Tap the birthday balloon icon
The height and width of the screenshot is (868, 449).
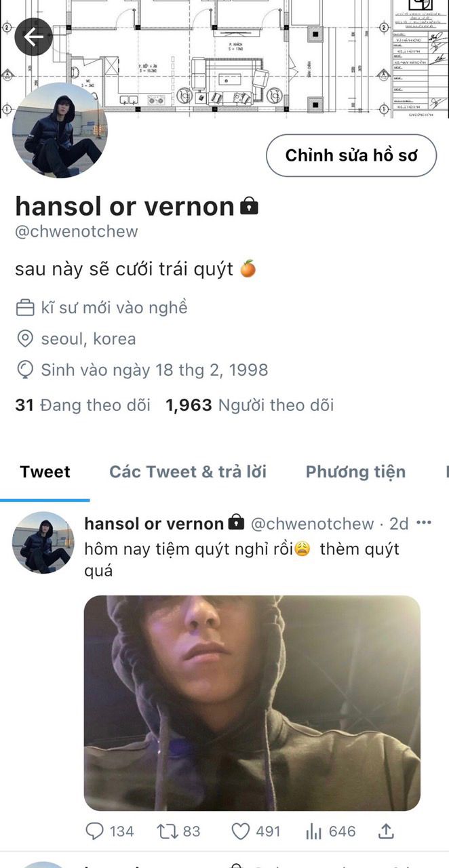click(x=25, y=370)
